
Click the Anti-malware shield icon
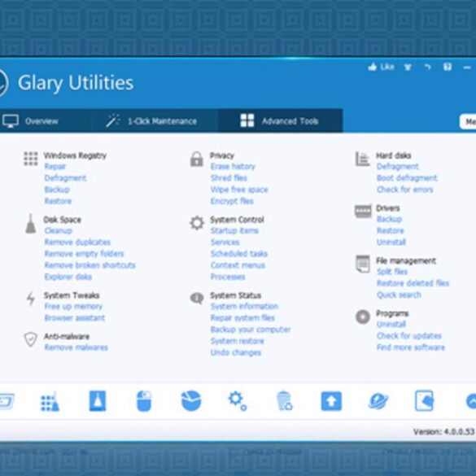click(31, 339)
